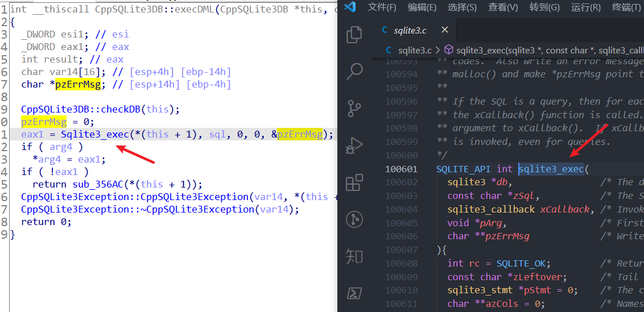Open the Source Control view in VS Code
The height and width of the screenshot is (312, 644).
(x=354, y=109)
